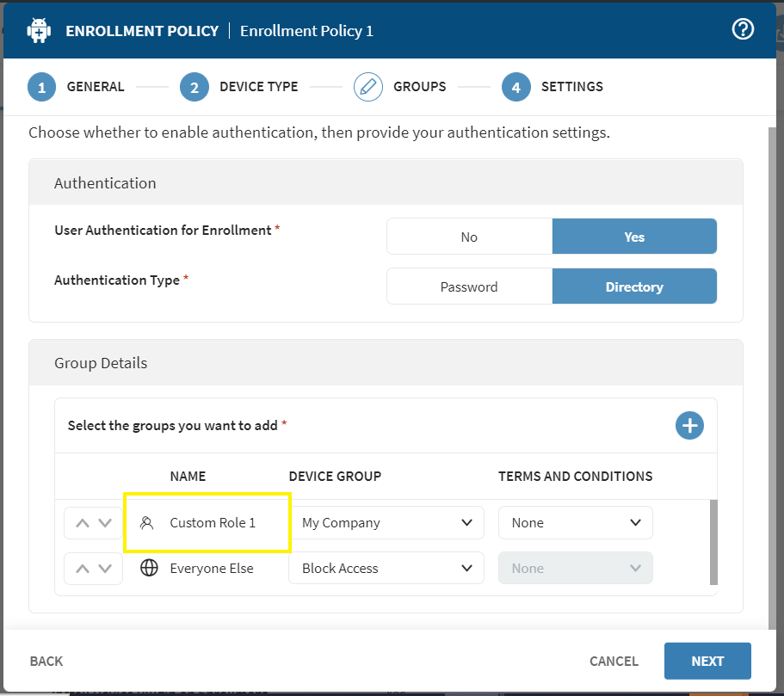Click the Android enrollment policy icon
The image size is (784, 696).
pyautogui.click(x=40, y=30)
